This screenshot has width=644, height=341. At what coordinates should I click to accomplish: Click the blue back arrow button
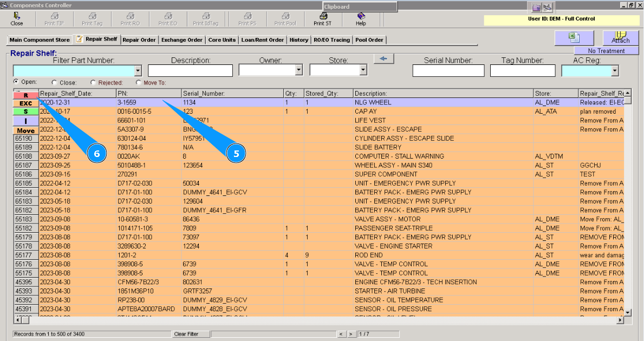pyautogui.click(x=383, y=58)
